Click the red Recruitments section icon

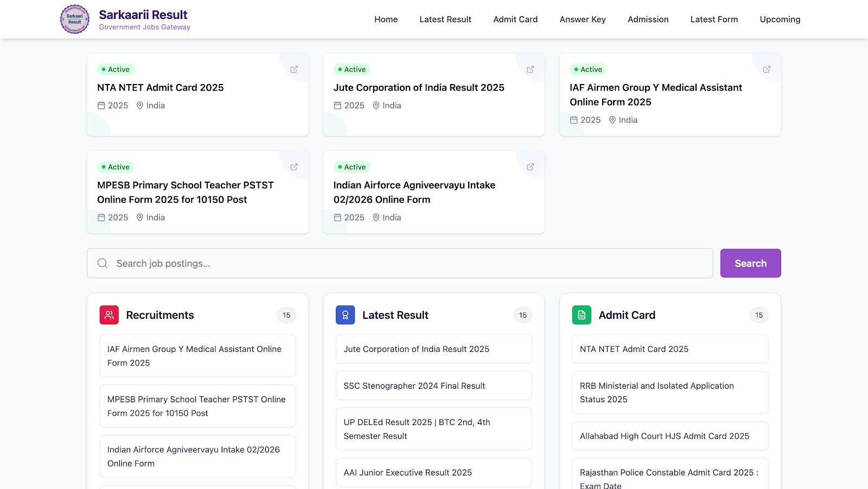pyautogui.click(x=109, y=315)
